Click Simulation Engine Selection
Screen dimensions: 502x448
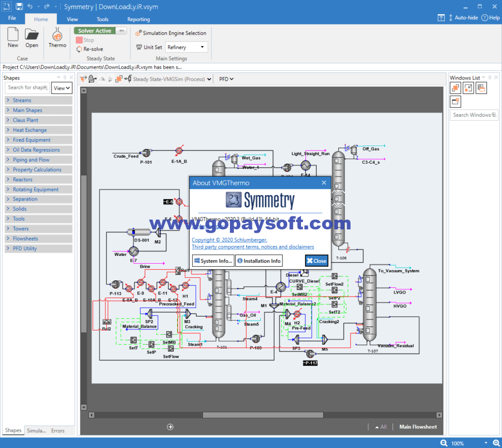pyautogui.click(x=171, y=33)
